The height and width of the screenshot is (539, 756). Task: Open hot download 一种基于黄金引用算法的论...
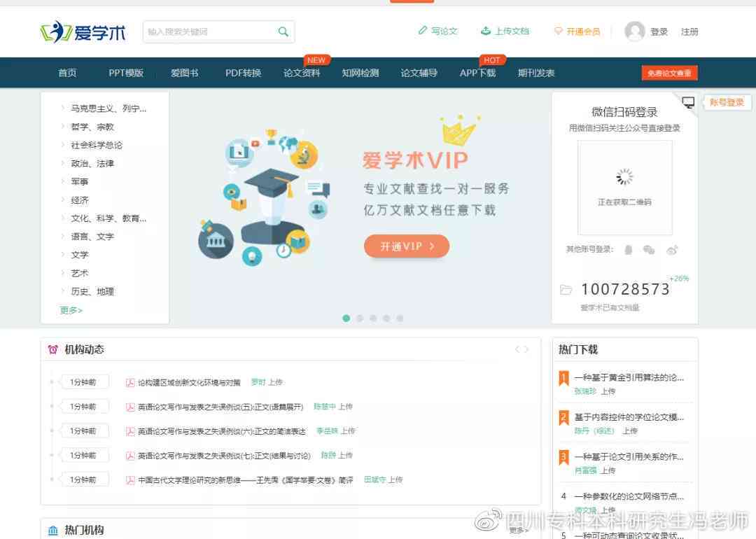[x=629, y=377]
